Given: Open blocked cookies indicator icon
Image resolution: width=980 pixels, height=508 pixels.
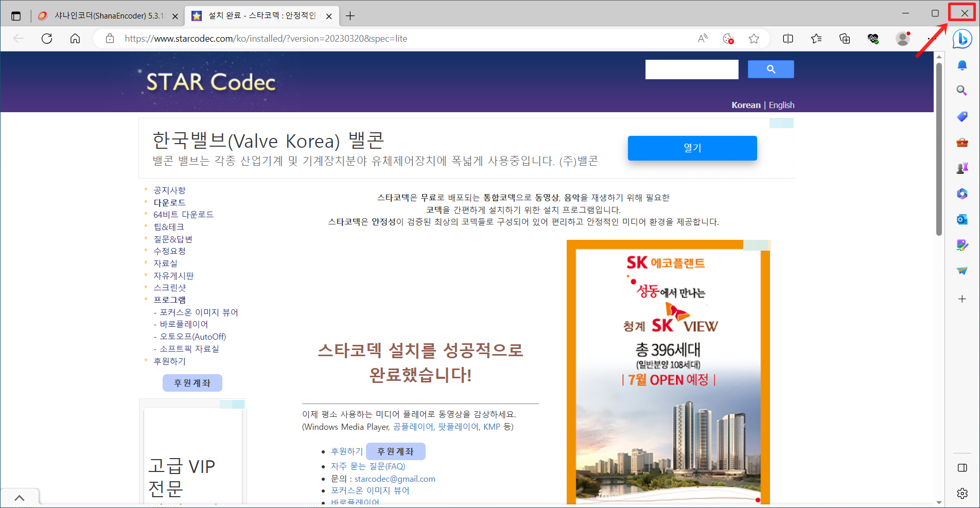Looking at the screenshot, I should point(728,39).
